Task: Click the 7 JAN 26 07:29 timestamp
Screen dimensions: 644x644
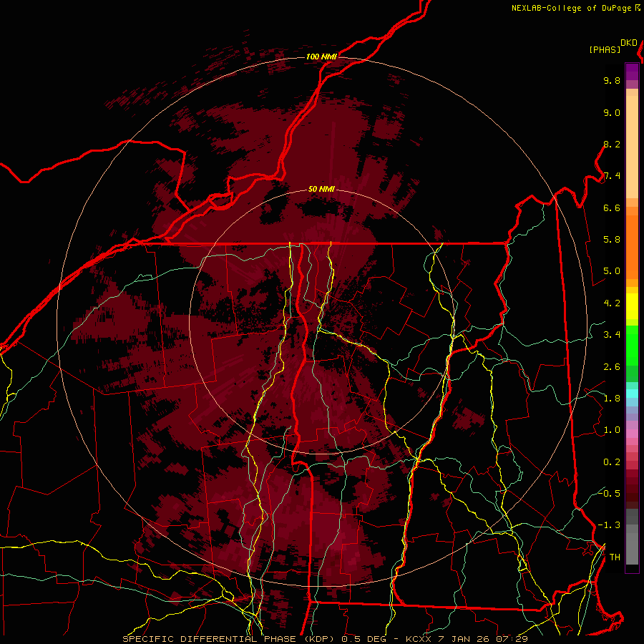Action: pos(482,639)
